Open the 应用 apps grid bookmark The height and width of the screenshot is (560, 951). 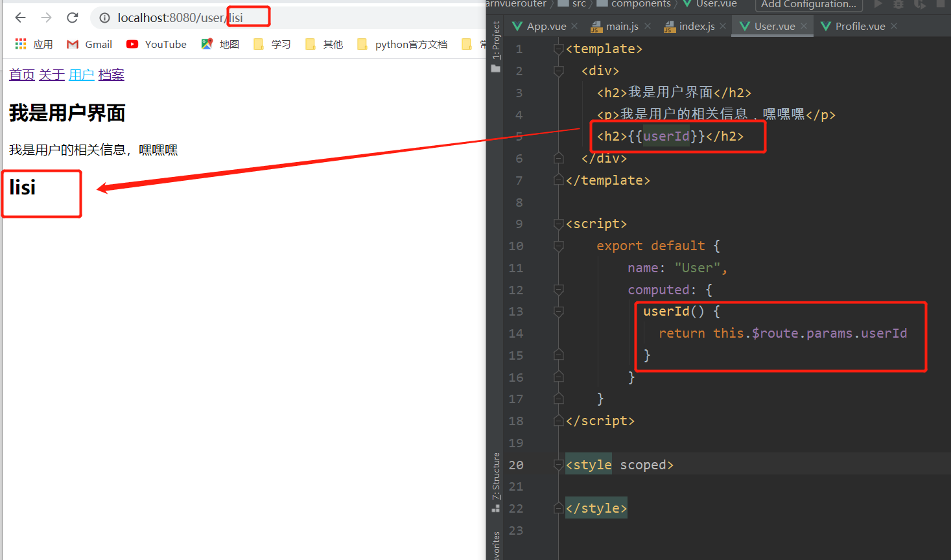34,44
